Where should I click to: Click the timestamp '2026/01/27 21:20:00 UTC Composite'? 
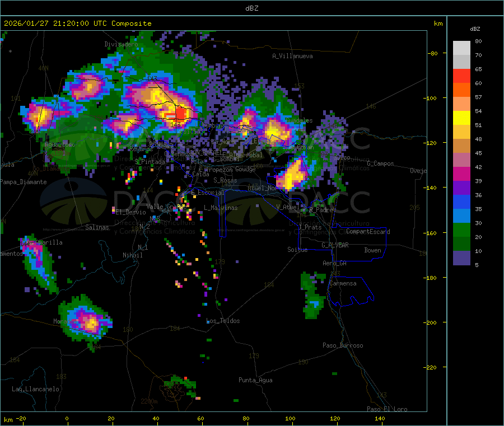coord(77,24)
